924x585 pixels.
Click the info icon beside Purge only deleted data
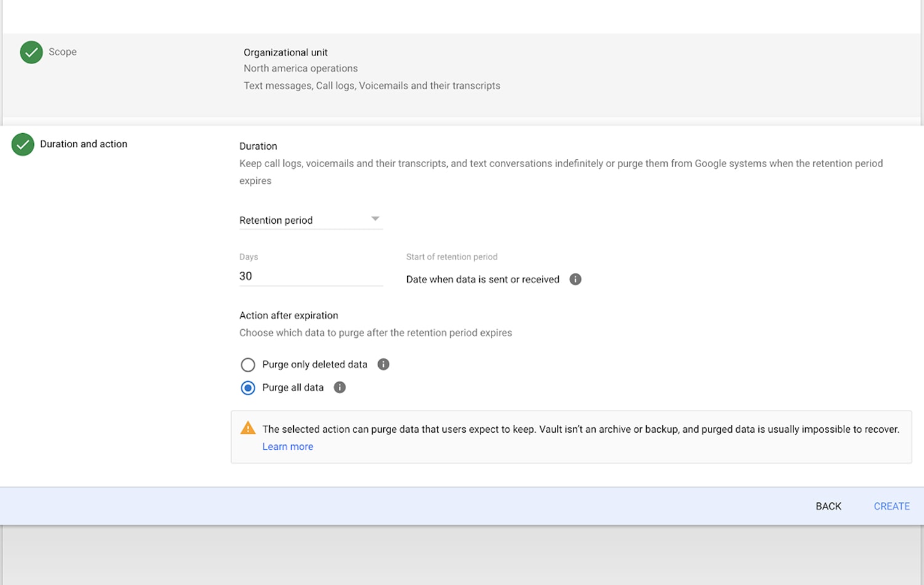(x=383, y=364)
